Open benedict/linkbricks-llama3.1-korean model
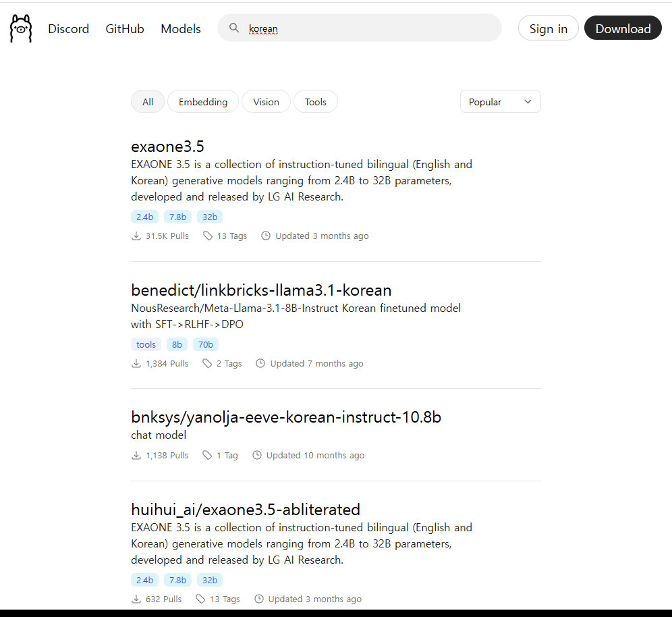The width and height of the screenshot is (672, 617). [261, 290]
